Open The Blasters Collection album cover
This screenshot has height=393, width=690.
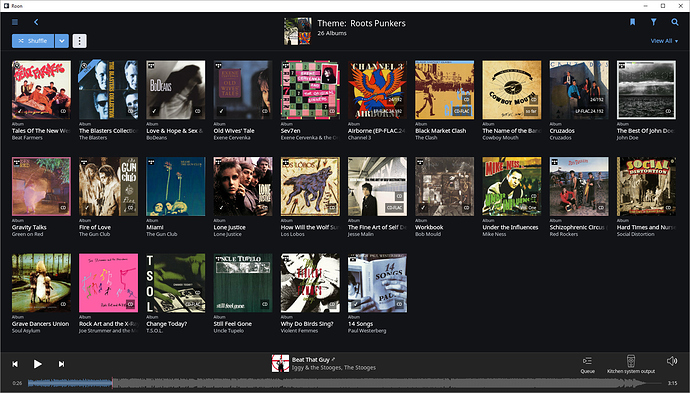[x=108, y=90]
